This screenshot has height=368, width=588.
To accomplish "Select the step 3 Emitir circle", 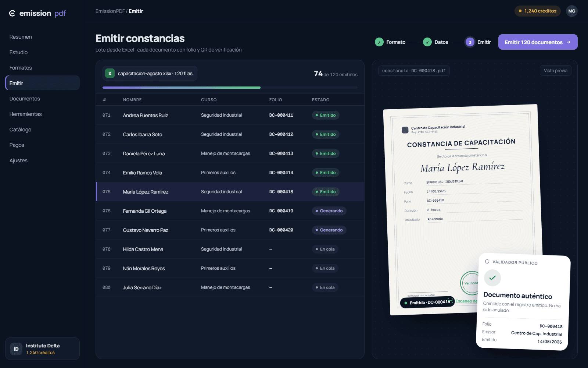I will coord(470,42).
